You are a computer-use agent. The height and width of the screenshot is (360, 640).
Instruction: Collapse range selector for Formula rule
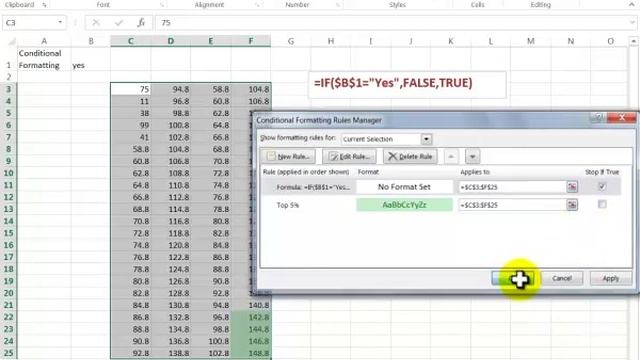(572, 187)
